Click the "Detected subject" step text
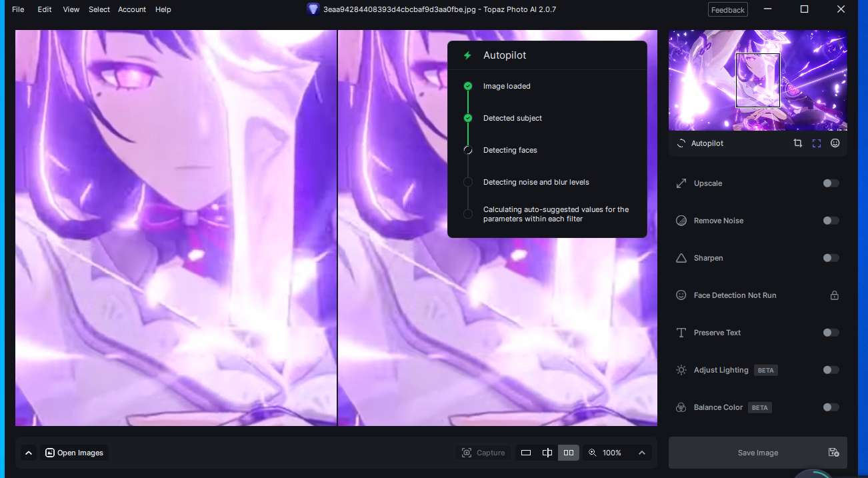Screen dimensions: 868x478 pos(513,118)
